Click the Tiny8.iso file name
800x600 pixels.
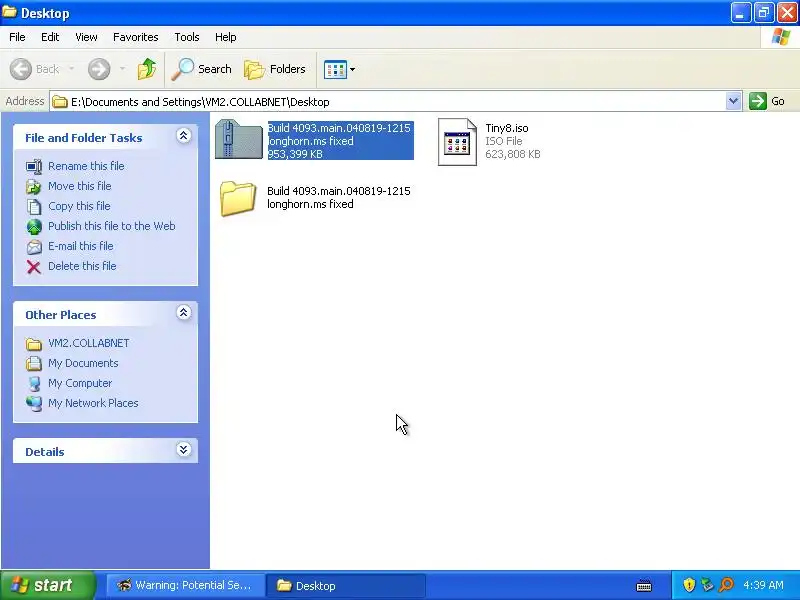(507, 128)
